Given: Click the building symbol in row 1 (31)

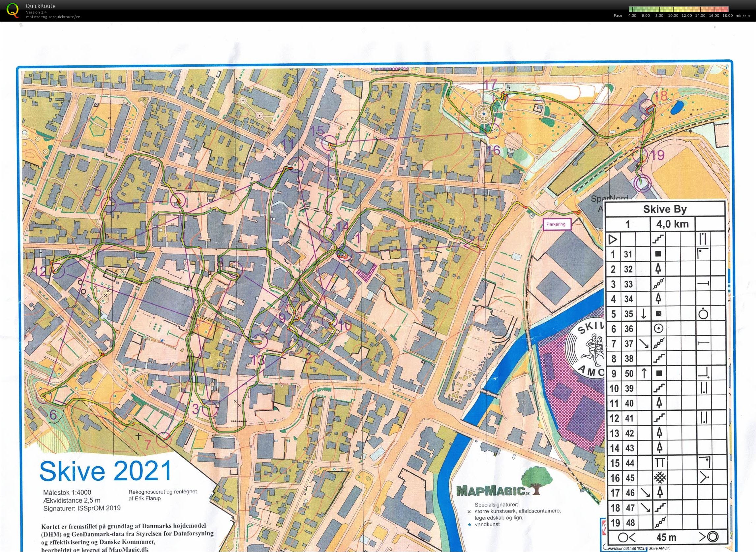Looking at the screenshot, I should coord(658,254).
